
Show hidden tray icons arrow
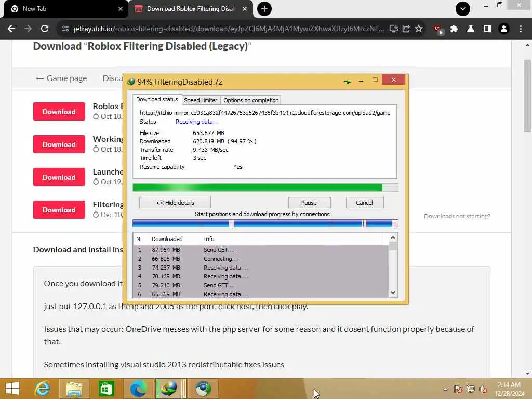tap(445, 389)
